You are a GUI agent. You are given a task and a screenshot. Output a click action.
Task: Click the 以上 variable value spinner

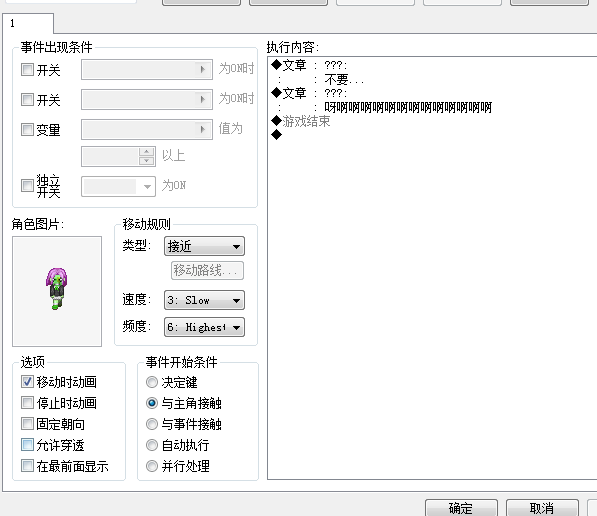coord(118,157)
